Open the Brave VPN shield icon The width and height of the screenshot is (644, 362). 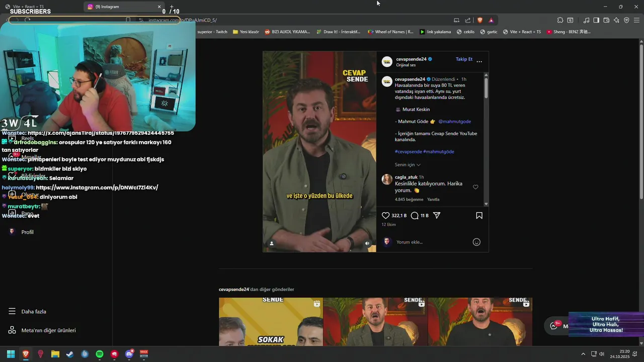pyautogui.click(x=626, y=20)
